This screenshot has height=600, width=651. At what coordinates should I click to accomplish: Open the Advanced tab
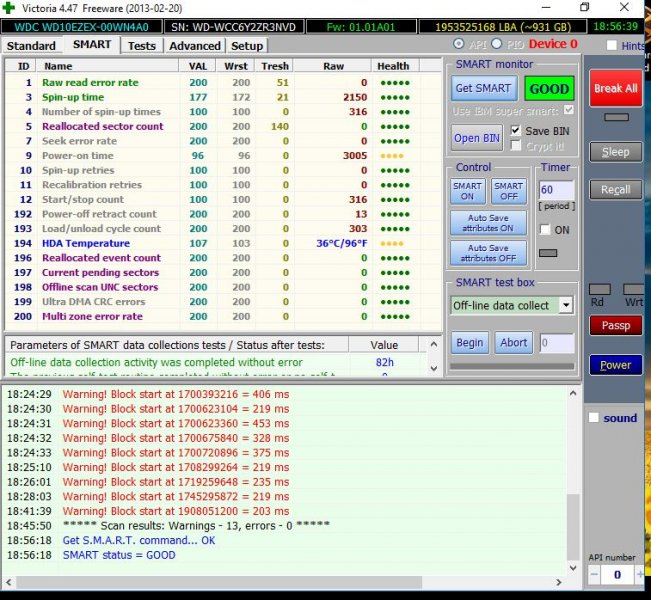pos(195,46)
